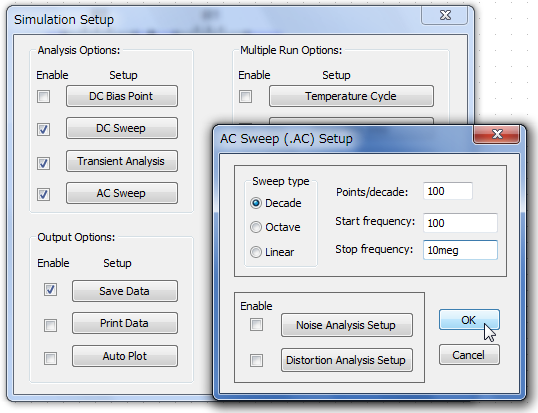Image resolution: width=538 pixels, height=413 pixels.
Task: Focus the Stop frequency field showing 10meg
Action: [460, 250]
